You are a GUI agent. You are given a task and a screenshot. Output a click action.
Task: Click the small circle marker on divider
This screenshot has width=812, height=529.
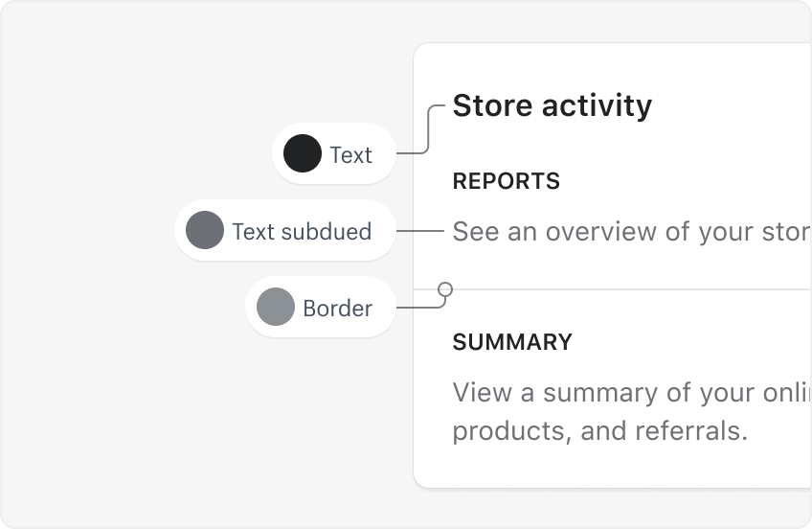point(445,288)
